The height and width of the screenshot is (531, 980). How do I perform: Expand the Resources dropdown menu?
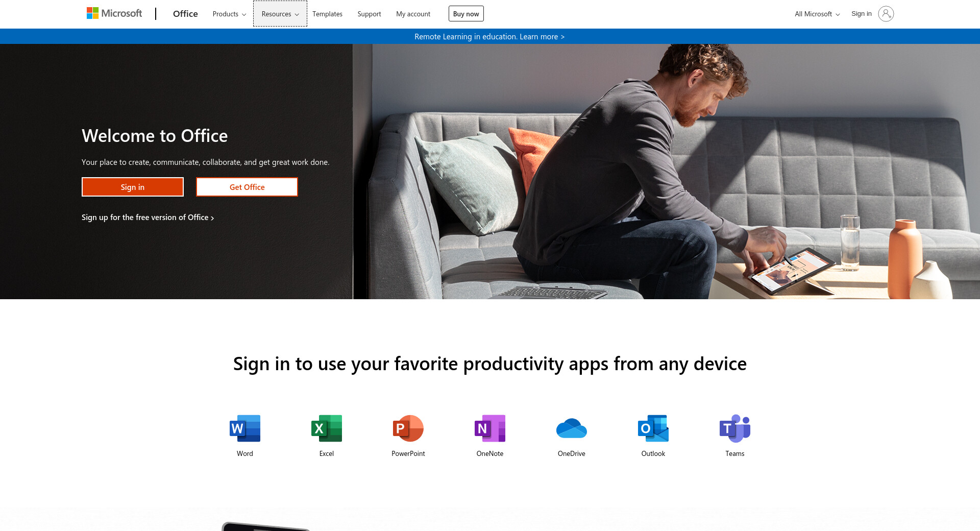[280, 14]
